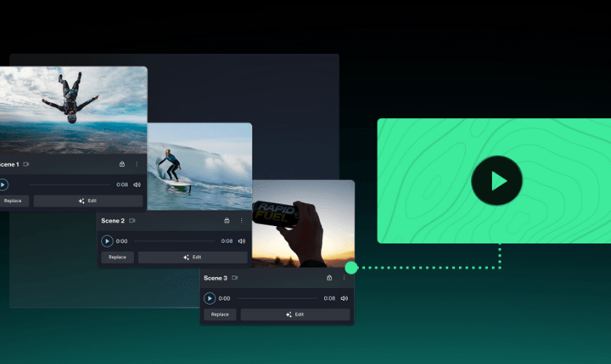Image resolution: width=611 pixels, height=364 pixels.
Task: Select the Rapid Fuel can thumbnail of Scene 3
Action: 304,224
